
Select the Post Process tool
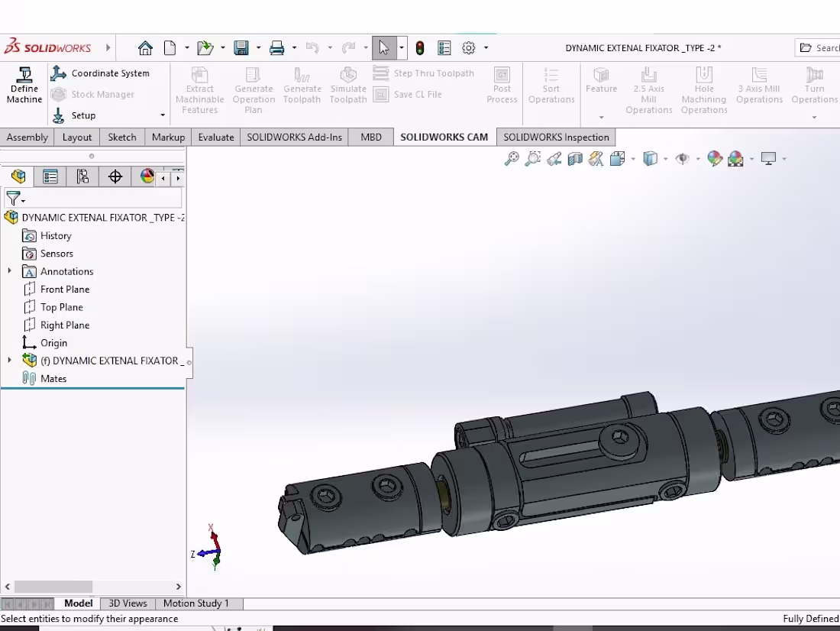[x=502, y=86]
